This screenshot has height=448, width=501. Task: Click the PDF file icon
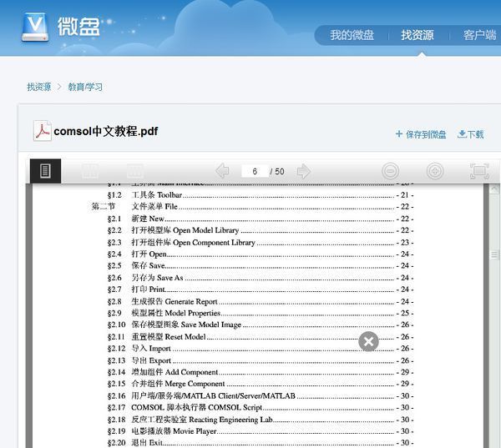(43, 131)
